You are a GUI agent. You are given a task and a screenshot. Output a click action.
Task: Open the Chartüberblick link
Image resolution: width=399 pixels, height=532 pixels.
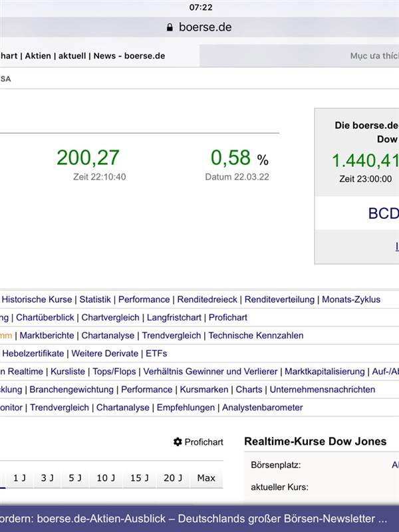pyautogui.click(x=45, y=318)
